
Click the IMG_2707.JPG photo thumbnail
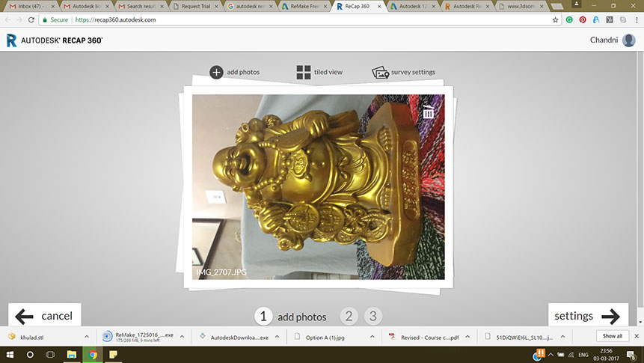319,187
